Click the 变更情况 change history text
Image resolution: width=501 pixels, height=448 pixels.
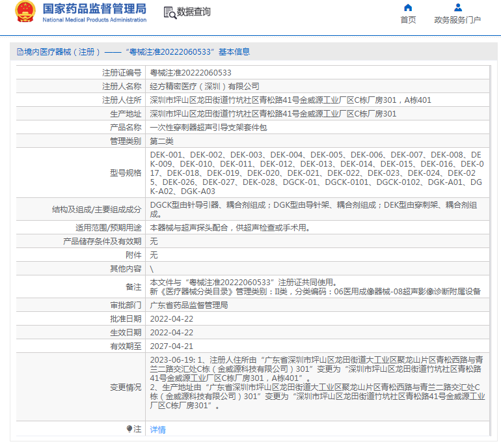coord(318,383)
